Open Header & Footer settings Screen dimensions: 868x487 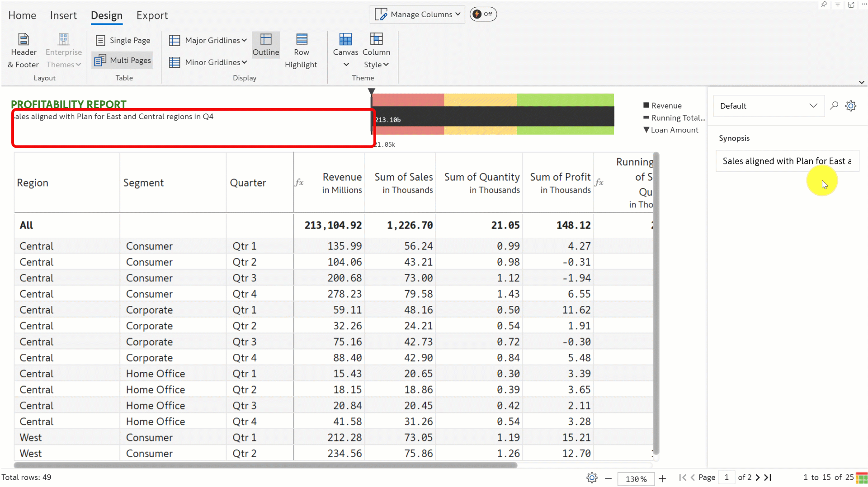24,51
